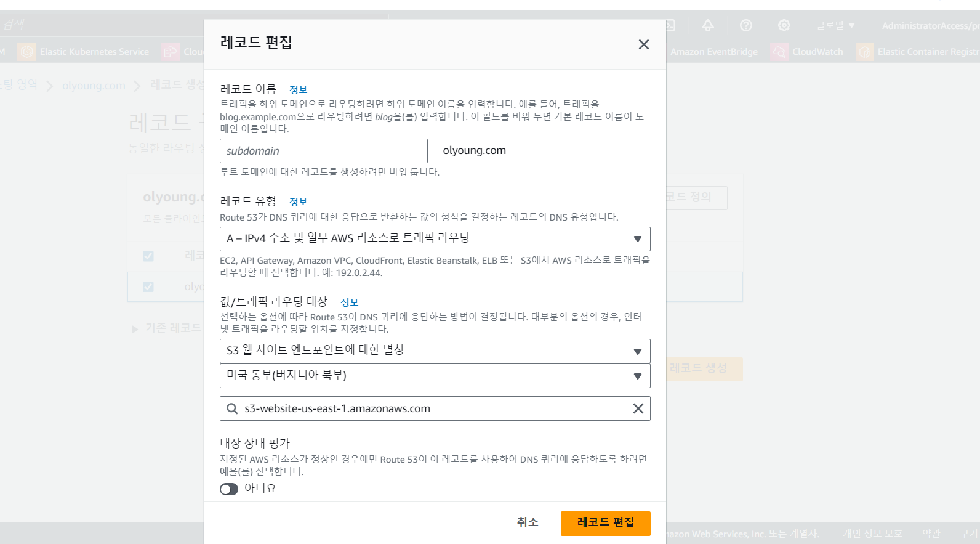
Task: Open 정보 link next to 레코드 이름
Action: click(x=298, y=90)
